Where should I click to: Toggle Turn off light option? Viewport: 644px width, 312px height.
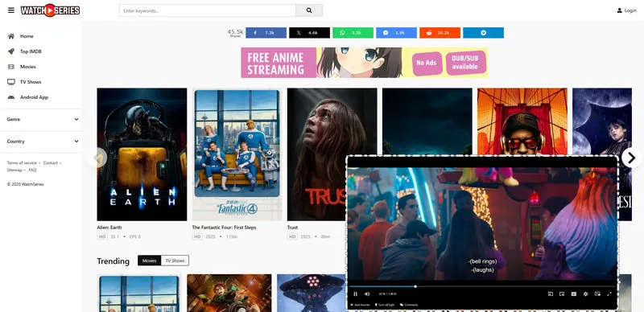coord(385,305)
